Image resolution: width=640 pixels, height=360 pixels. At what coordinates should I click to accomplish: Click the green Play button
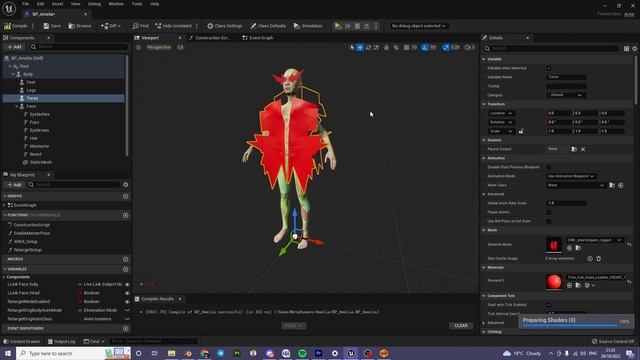click(338, 26)
